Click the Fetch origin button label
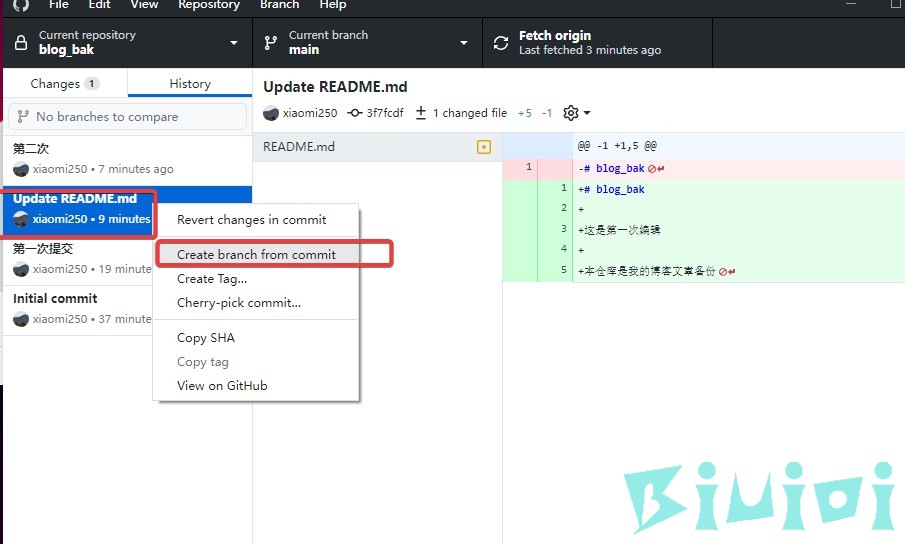The height and width of the screenshot is (544, 905). 555,36
